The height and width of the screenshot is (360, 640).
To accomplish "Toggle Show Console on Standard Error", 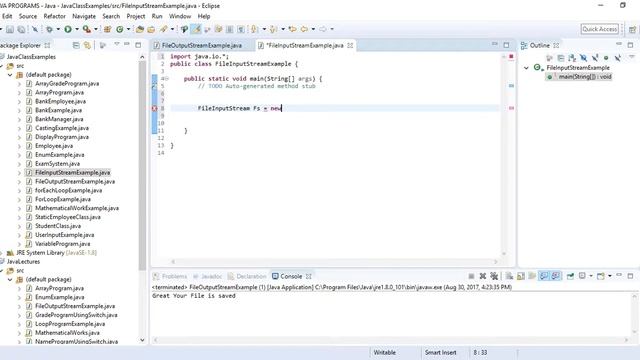I will 556,276.
